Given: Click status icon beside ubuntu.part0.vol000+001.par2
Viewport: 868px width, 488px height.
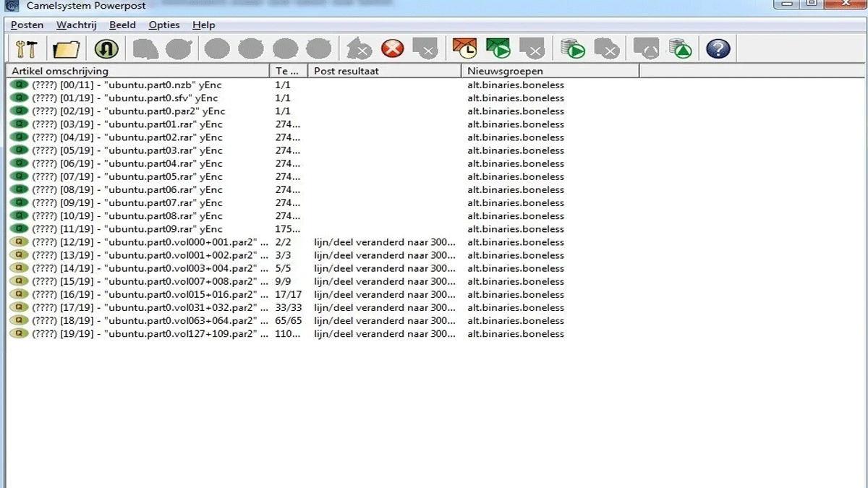Looking at the screenshot, I should pos(19,242).
